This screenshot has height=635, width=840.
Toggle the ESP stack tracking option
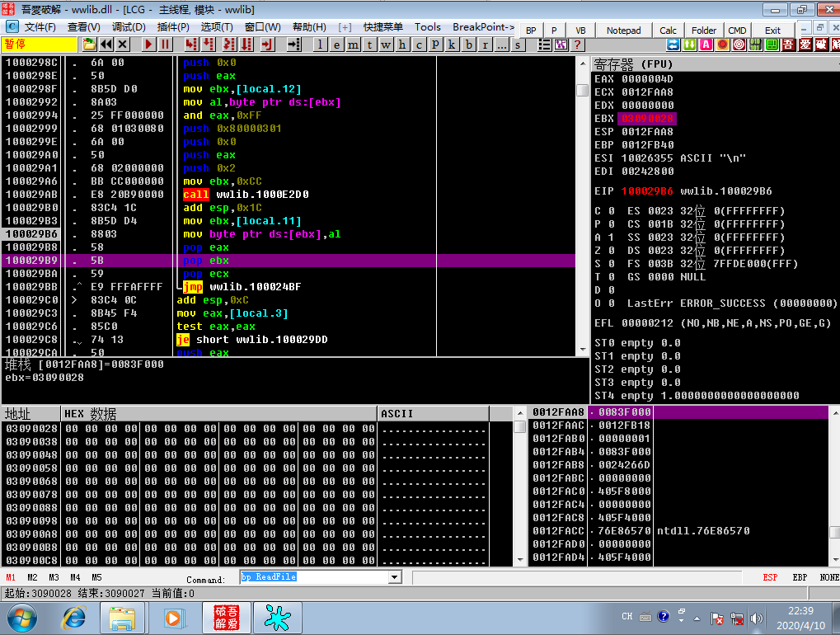pos(770,577)
